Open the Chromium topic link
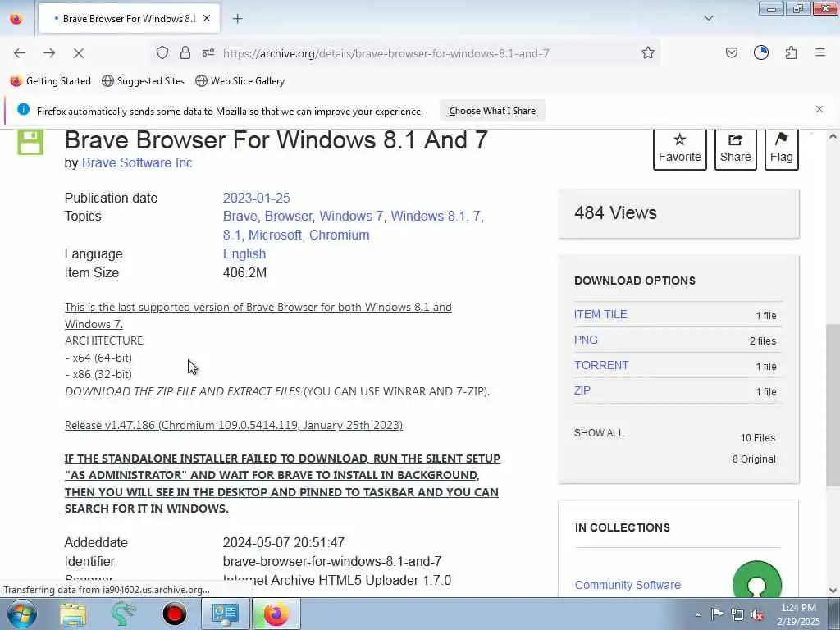The height and width of the screenshot is (630, 840). (339, 235)
